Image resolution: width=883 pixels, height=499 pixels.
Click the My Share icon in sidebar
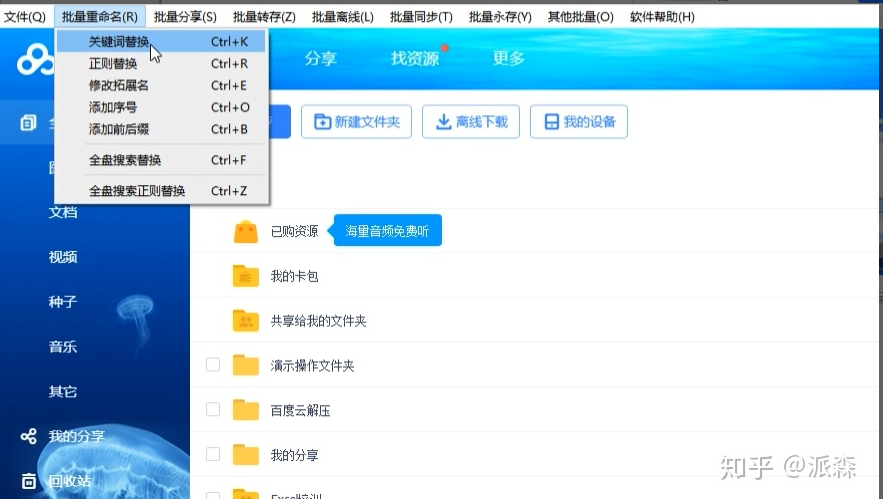(28, 436)
